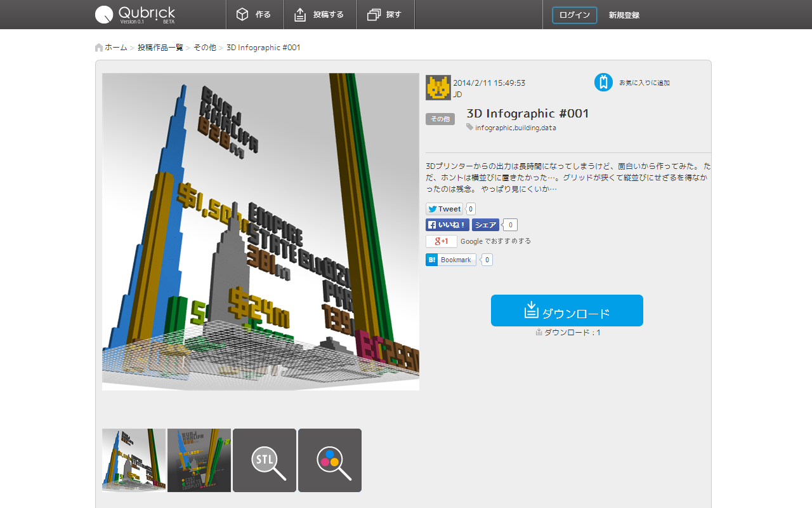
Task: Open infographic,building,data tags
Action: point(516,128)
